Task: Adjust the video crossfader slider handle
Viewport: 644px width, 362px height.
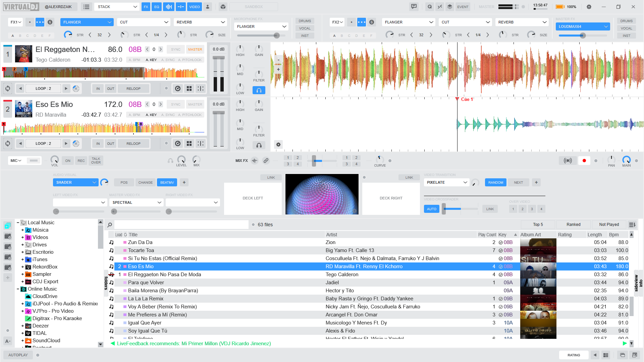Action: coord(444,209)
